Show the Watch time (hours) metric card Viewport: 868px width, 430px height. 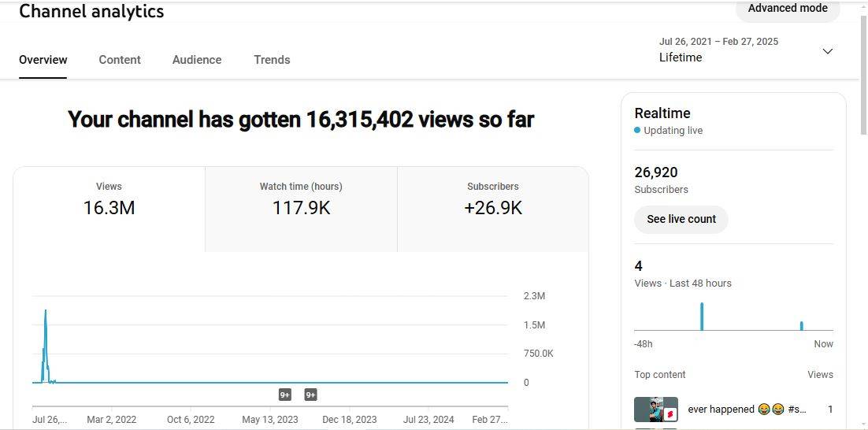[301, 199]
